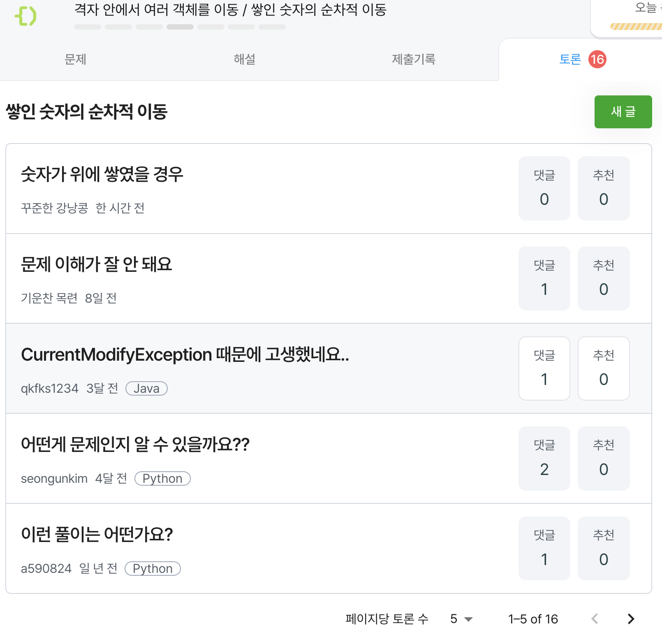Click the green 새 글 button

(x=623, y=112)
